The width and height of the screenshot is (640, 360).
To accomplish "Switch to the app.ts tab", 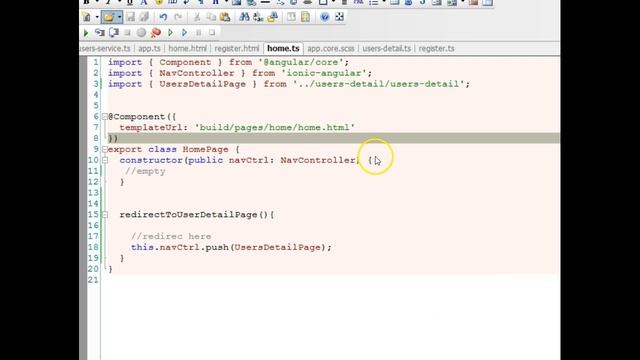I will 149,49.
